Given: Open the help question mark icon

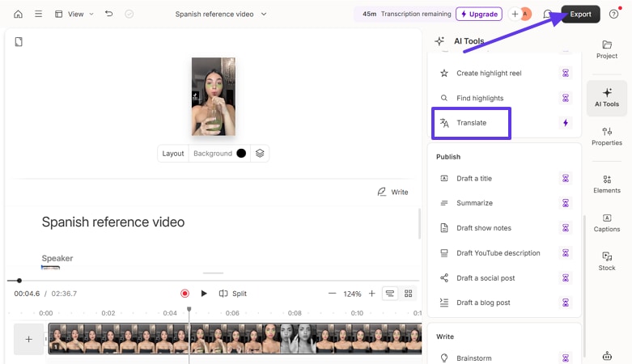Looking at the screenshot, I should [613, 14].
